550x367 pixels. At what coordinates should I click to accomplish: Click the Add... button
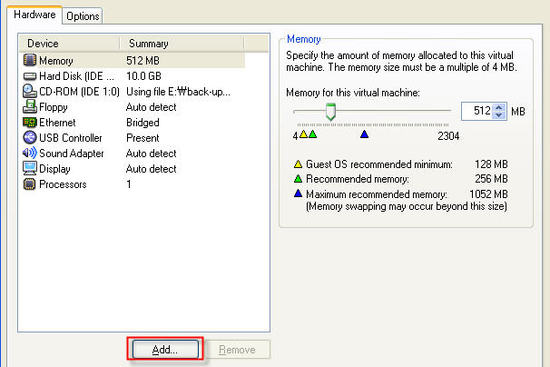click(x=165, y=349)
